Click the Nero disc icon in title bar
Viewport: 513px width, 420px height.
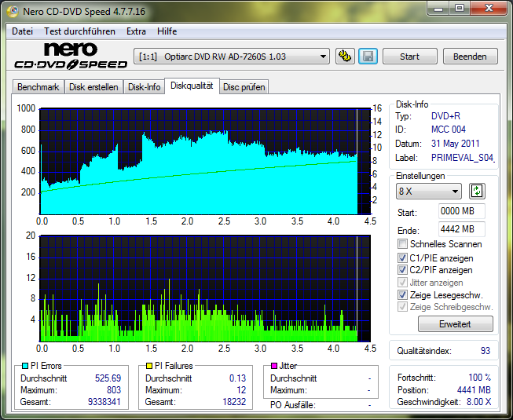13,12
